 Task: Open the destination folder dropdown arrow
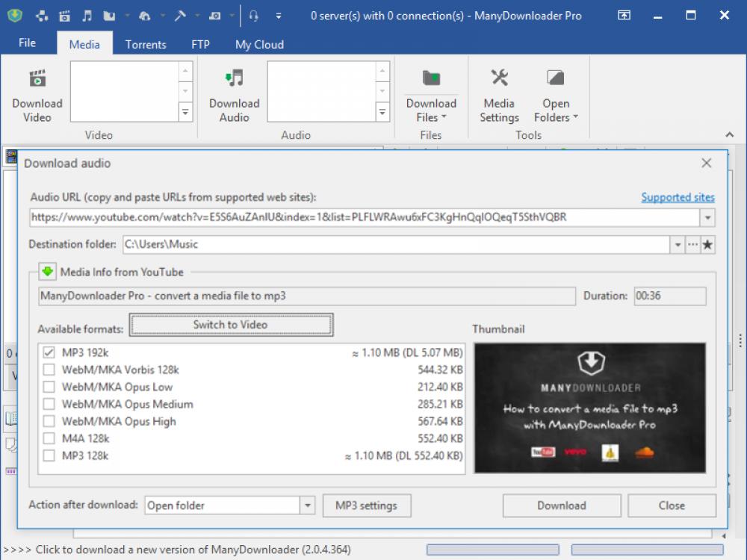(678, 244)
